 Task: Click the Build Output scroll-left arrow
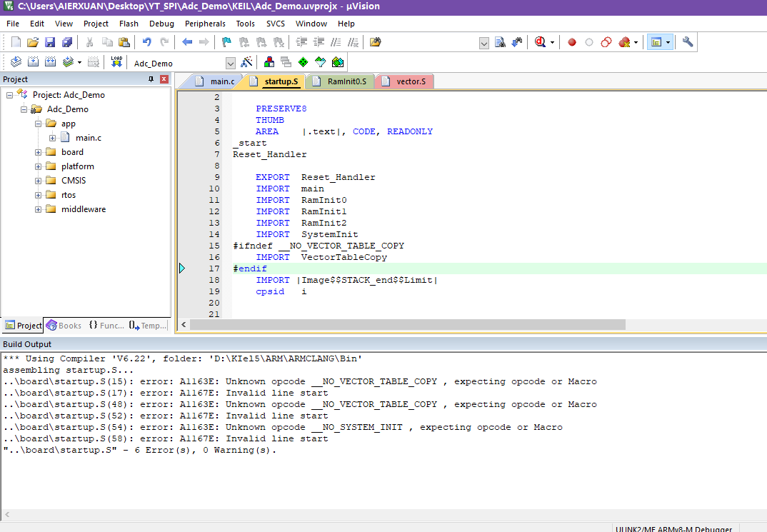tap(7, 514)
